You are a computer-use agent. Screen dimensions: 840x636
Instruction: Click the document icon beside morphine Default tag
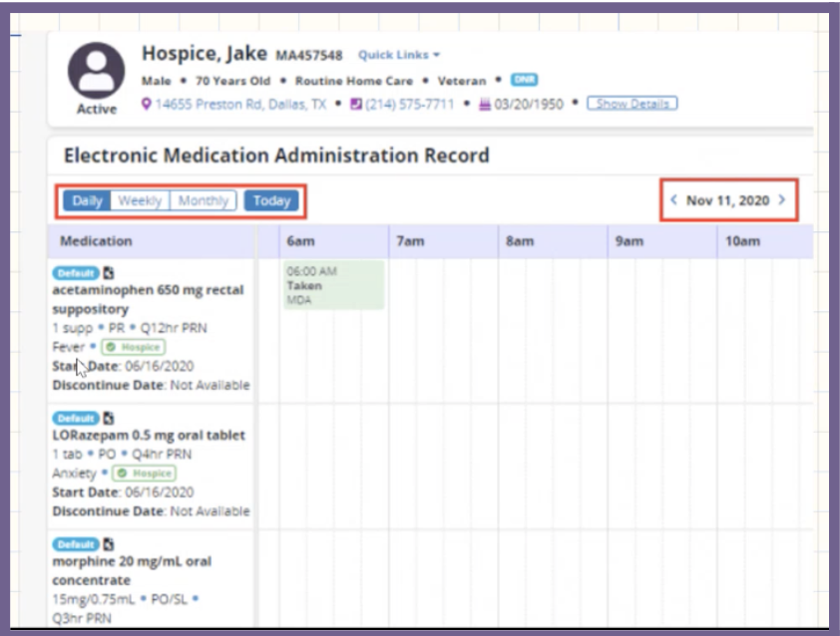(x=109, y=544)
